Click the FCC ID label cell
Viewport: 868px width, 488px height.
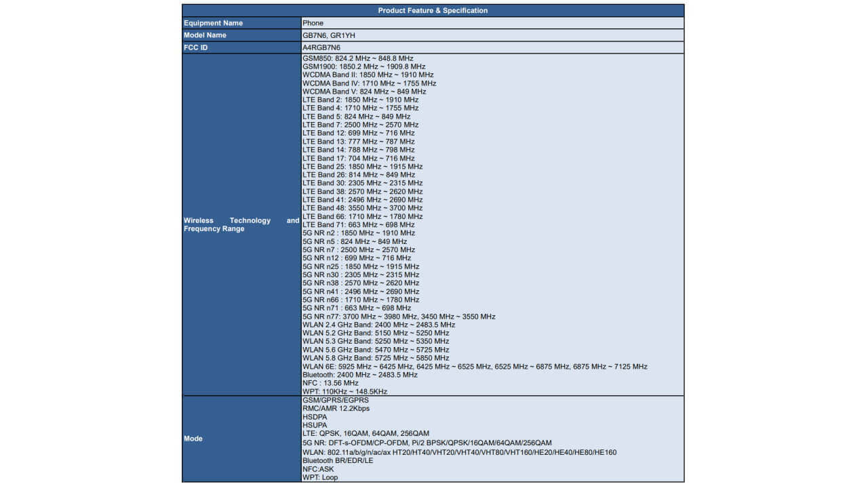point(241,47)
